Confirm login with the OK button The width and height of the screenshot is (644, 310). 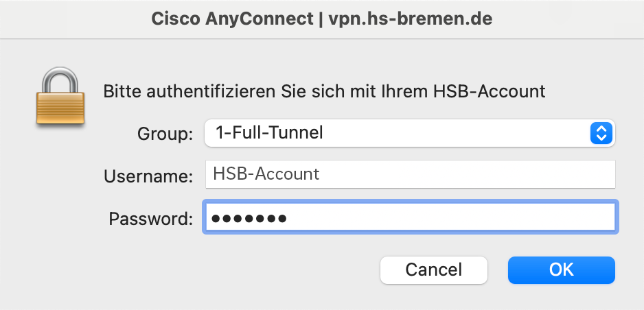click(x=561, y=270)
